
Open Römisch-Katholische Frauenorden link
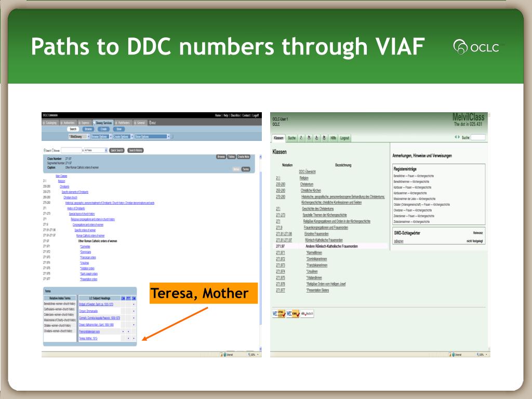pos(324,240)
